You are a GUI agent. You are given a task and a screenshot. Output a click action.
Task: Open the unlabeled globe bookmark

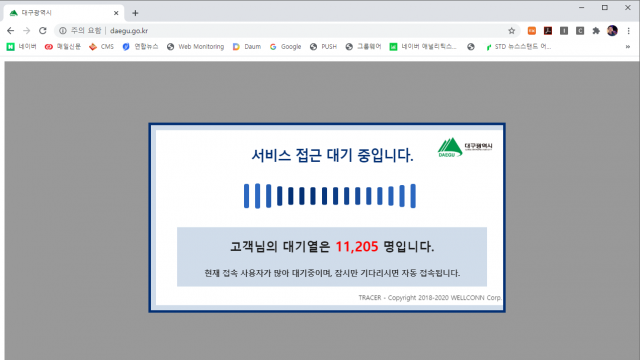[471, 47]
